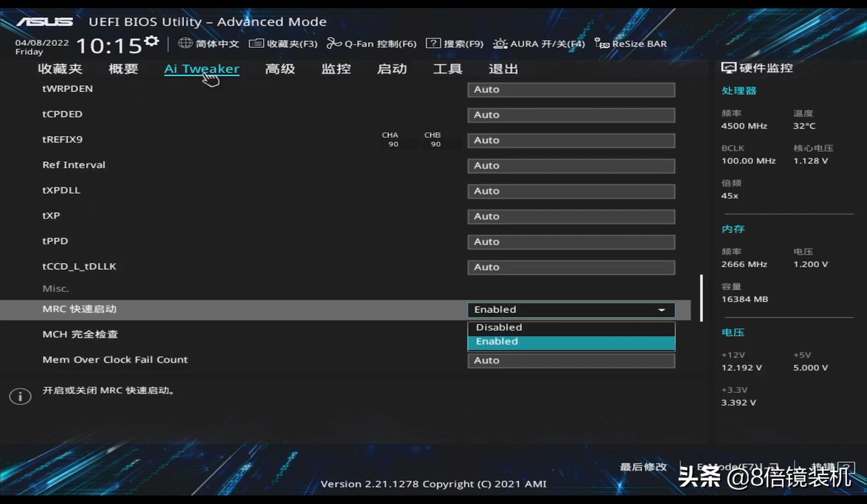Click MRC 快速启动 dropdown arrow
The height and width of the screenshot is (504, 867).
tap(662, 310)
